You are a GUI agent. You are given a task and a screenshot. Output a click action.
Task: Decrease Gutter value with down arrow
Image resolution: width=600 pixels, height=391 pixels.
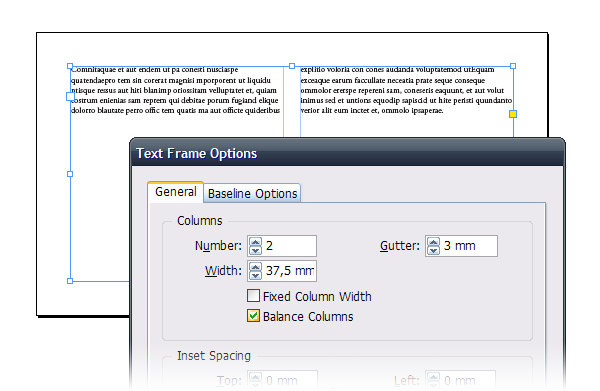click(433, 250)
